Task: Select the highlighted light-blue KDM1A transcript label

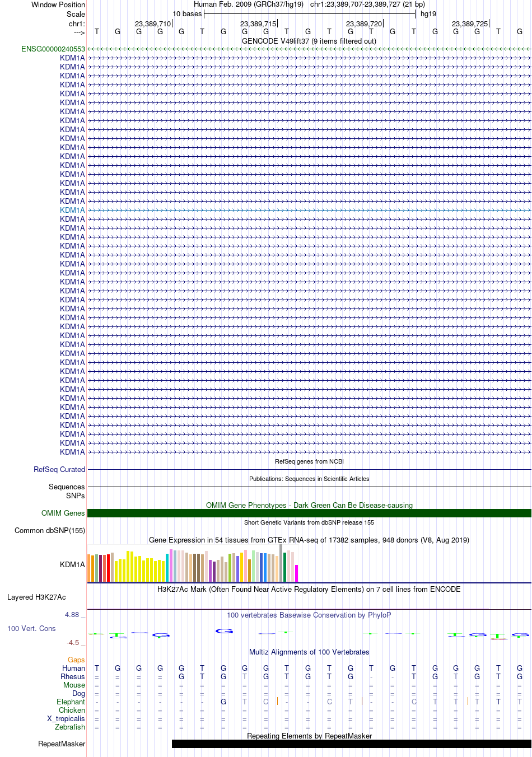Action: [x=73, y=211]
